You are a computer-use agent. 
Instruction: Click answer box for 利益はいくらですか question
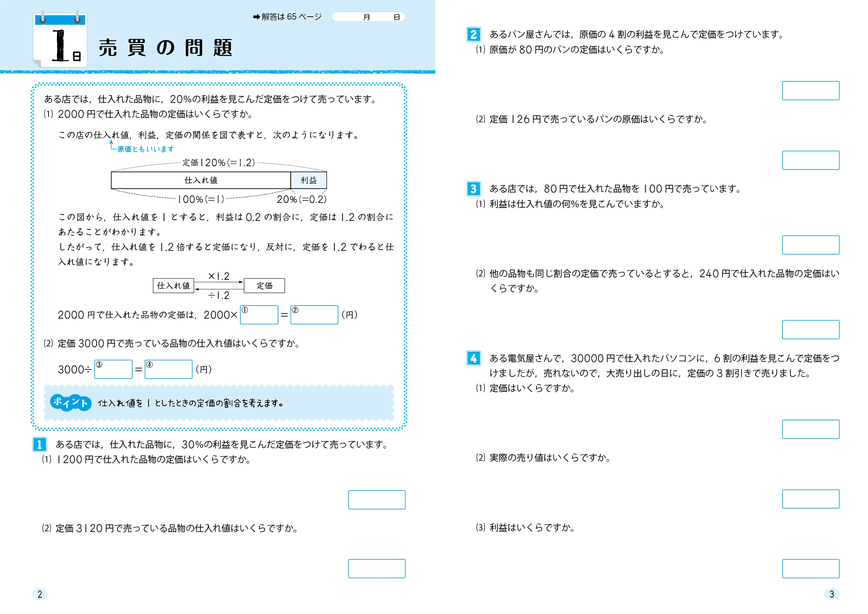(x=811, y=569)
